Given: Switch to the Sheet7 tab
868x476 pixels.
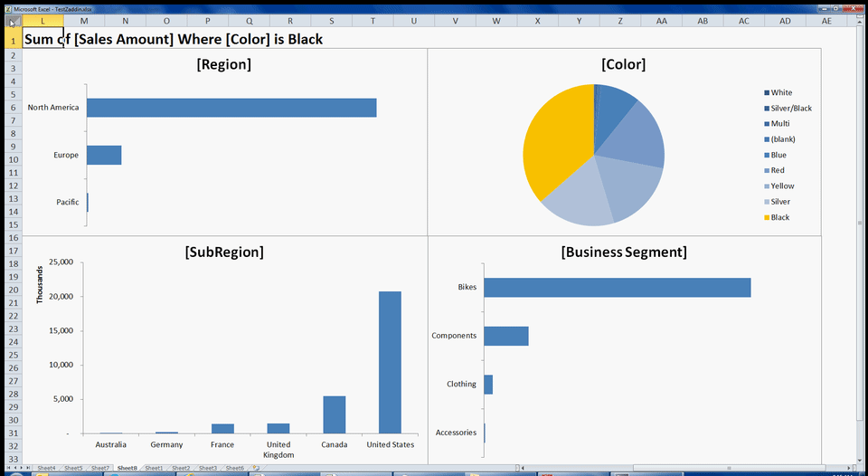Looking at the screenshot, I should [x=100, y=468].
